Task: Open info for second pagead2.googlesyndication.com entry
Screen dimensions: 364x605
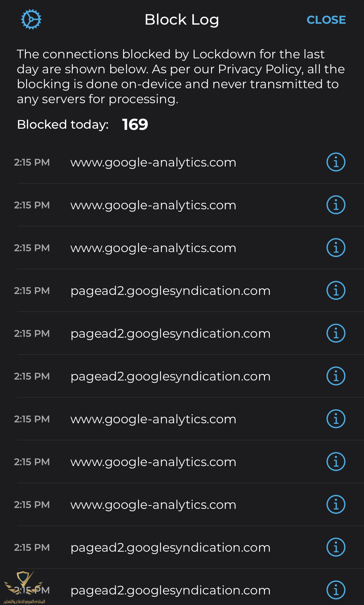Action: [336, 333]
